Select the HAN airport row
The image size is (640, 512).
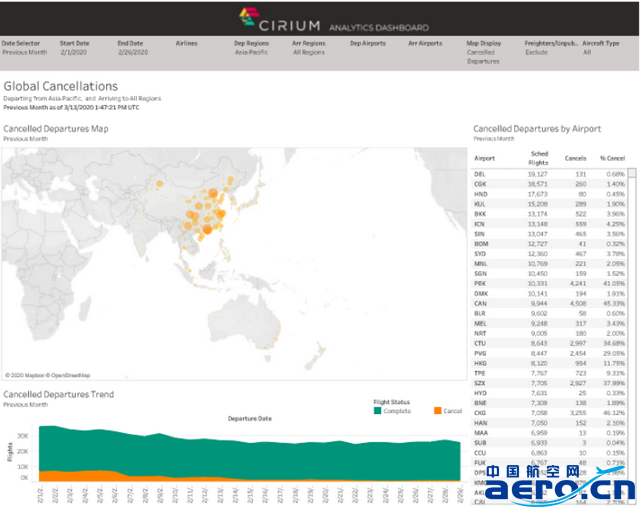click(x=549, y=423)
